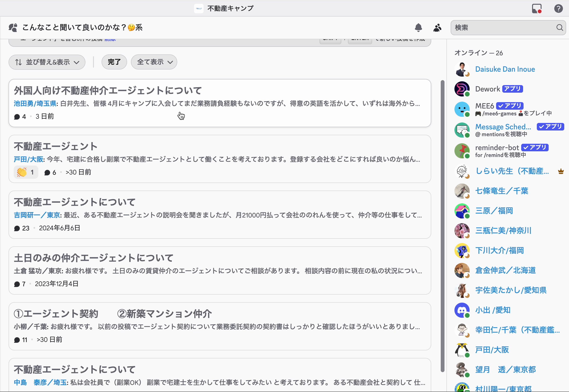This screenshot has height=392, width=569.
Task: Click member Daisuke Dan Inoue
Action: tap(505, 69)
